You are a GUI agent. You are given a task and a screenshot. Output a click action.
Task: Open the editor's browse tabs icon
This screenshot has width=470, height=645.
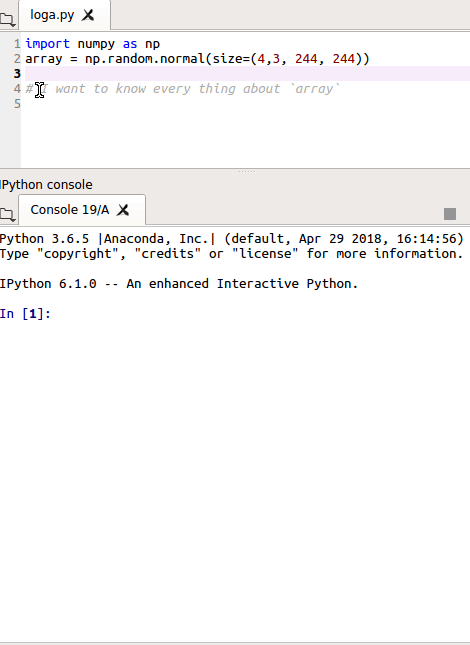[x=7, y=19]
